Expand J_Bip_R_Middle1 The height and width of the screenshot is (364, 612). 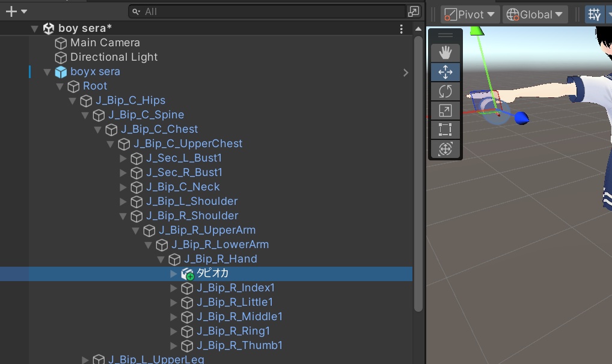pos(174,317)
